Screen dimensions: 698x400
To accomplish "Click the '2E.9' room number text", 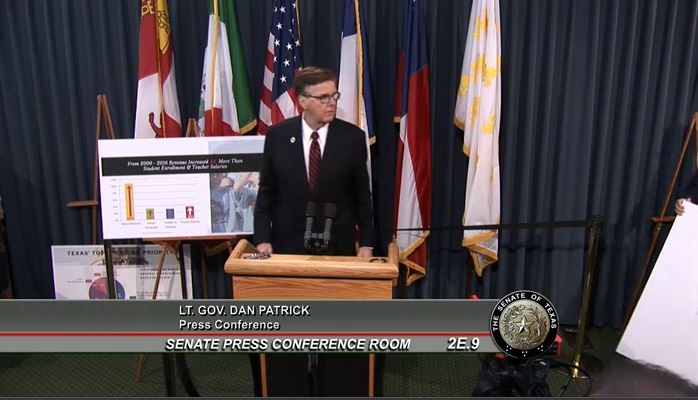I will click(x=463, y=344).
